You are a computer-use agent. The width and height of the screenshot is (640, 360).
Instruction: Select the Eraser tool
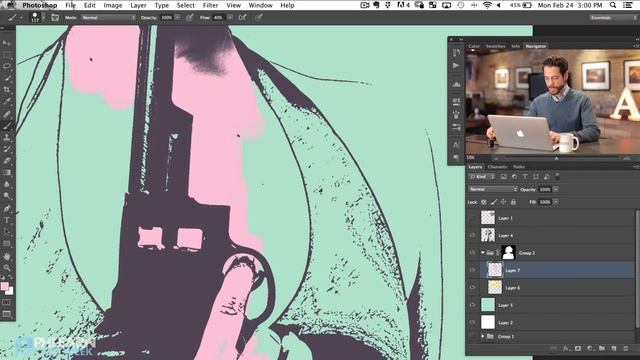(7, 161)
